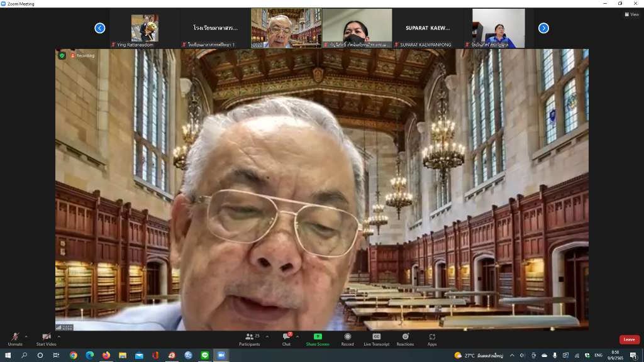Enable Live Transcript captions

pyautogui.click(x=376, y=339)
